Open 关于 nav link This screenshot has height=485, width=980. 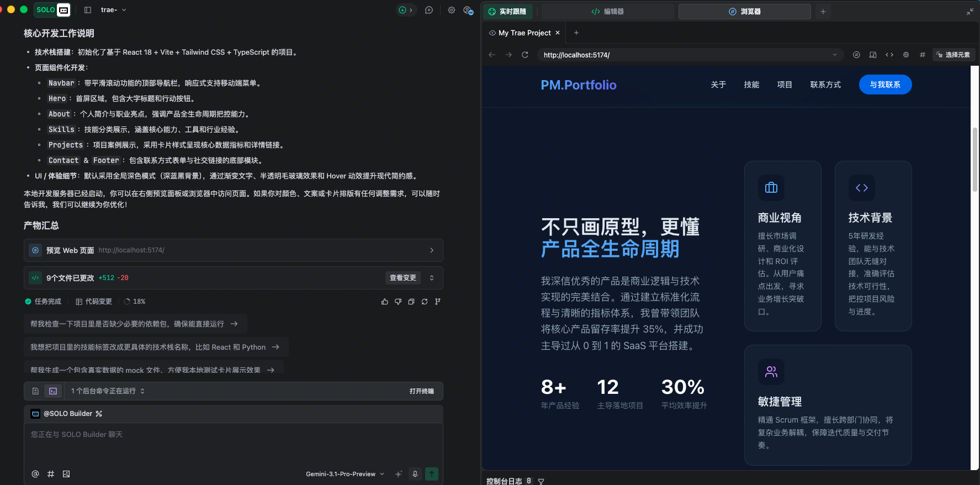tap(718, 85)
